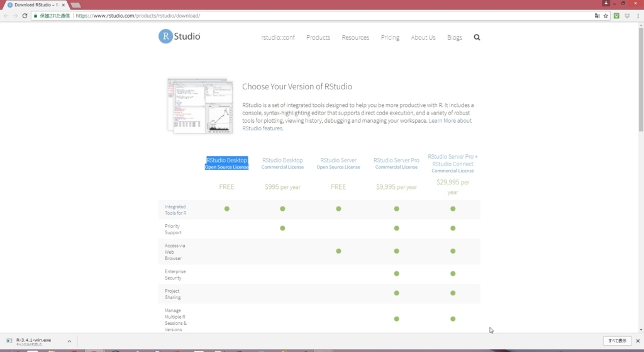644x352 pixels.
Task: Click the RStudio logo in header
Action: [179, 36]
